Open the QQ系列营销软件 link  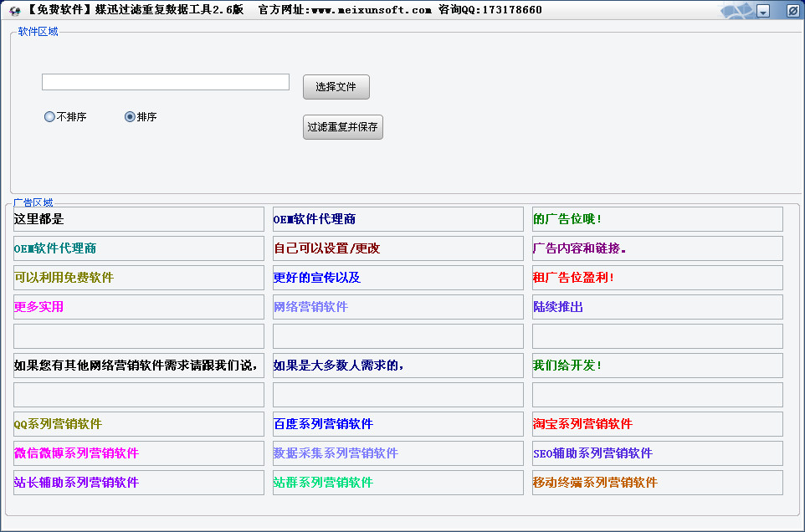139,424
